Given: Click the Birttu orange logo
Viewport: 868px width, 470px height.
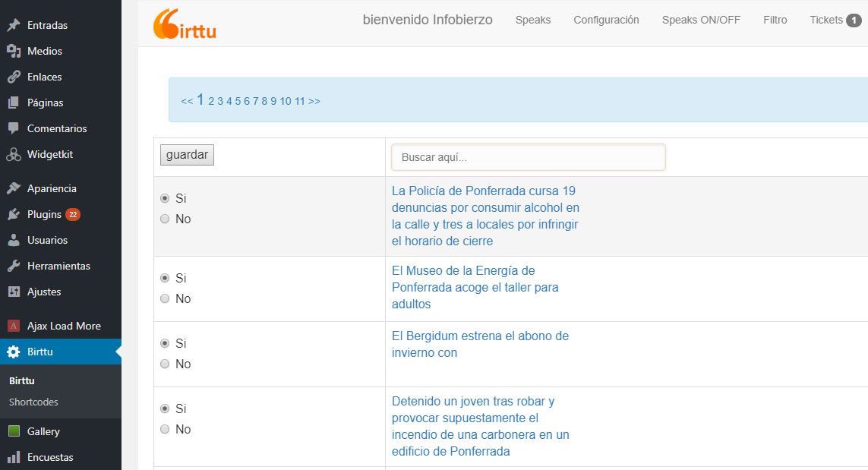Looking at the screenshot, I should pos(185,24).
